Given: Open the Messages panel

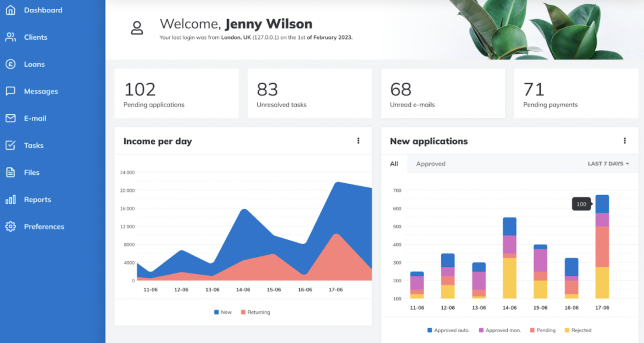Looking at the screenshot, I should 41,91.
